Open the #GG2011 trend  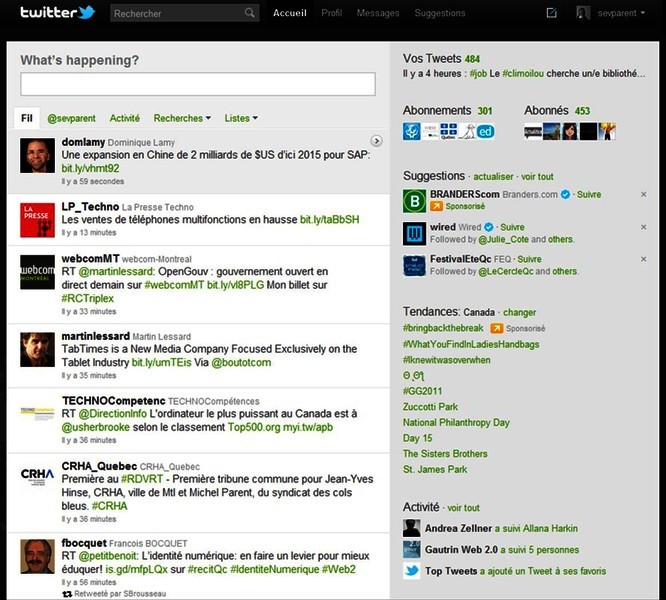pyautogui.click(x=423, y=391)
